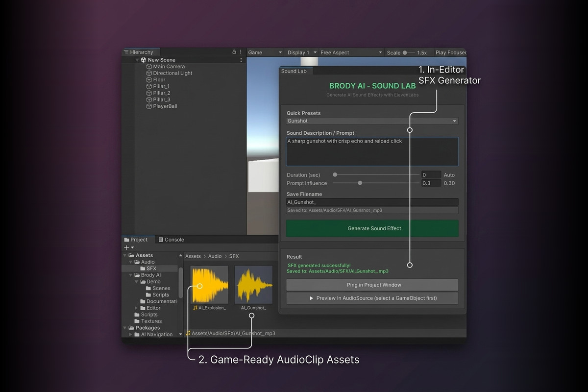Select the AI_Explosion_ audio clip thumbnail
588x392 pixels.
point(209,285)
